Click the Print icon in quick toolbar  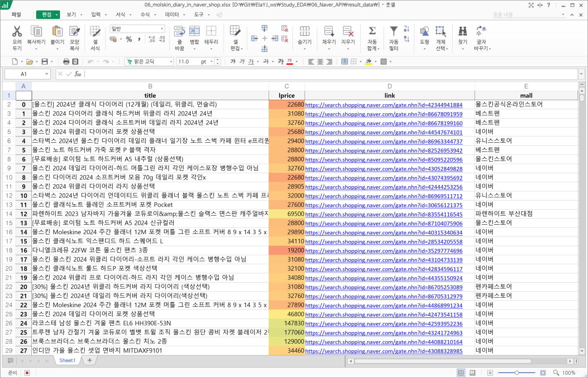click(x=66, y=62)
